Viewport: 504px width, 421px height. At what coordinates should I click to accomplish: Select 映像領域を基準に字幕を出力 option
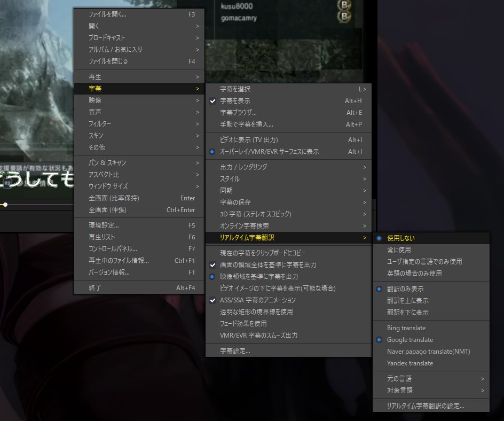pos(288,277)
